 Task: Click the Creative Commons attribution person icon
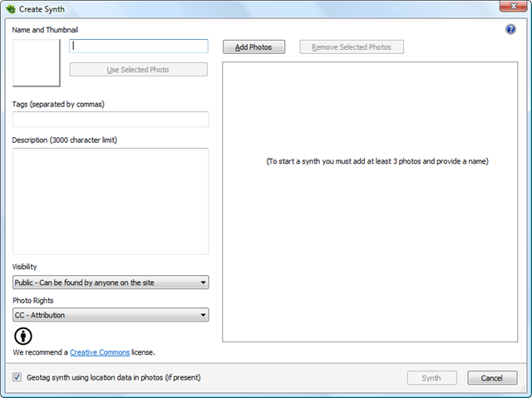click(x=25, y=336)
